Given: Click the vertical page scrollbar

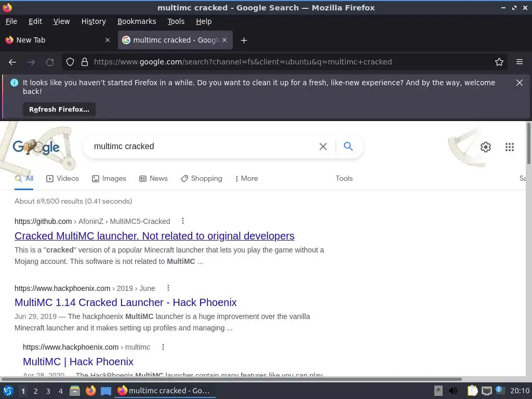Looking at the screenshot, I should point(528,142).
